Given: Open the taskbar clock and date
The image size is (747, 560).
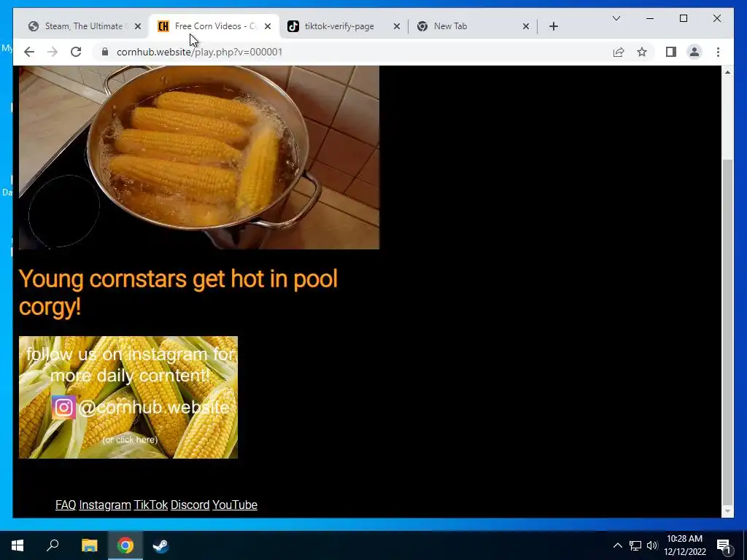Looking at the screenshot, I should [x=685, y=545].
